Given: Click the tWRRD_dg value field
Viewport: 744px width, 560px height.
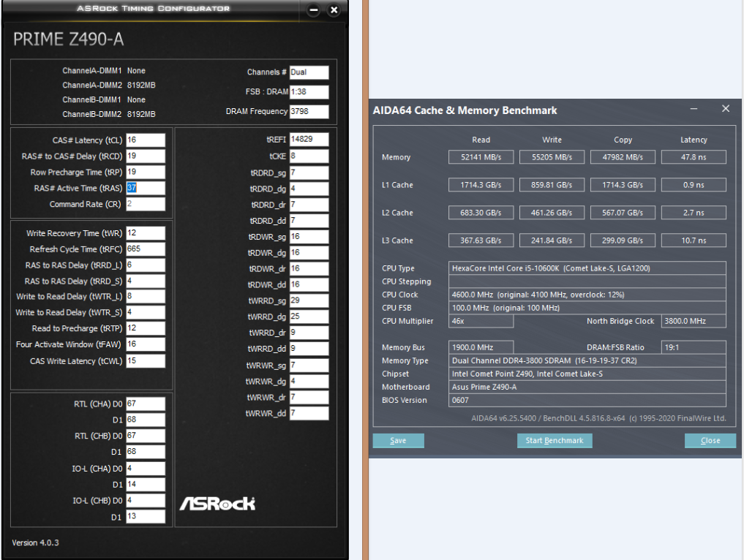Looking at the screenshot, I should point(309,317).
